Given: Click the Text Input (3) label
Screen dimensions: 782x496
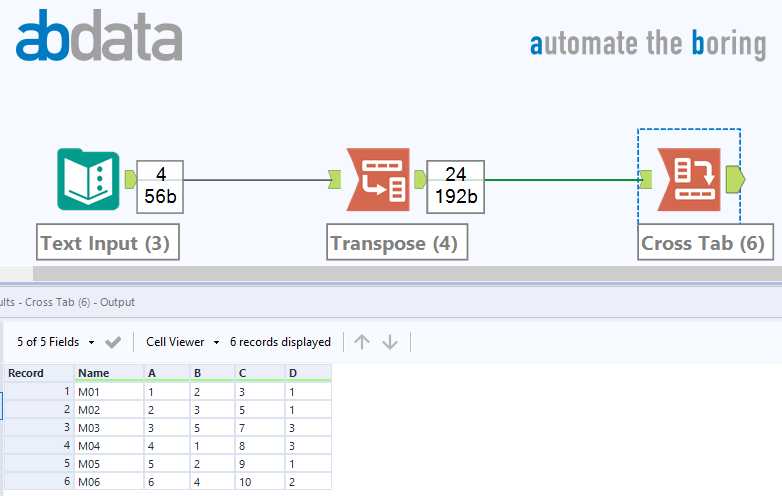Looking at the screenshot, I should tap(108, 242).
